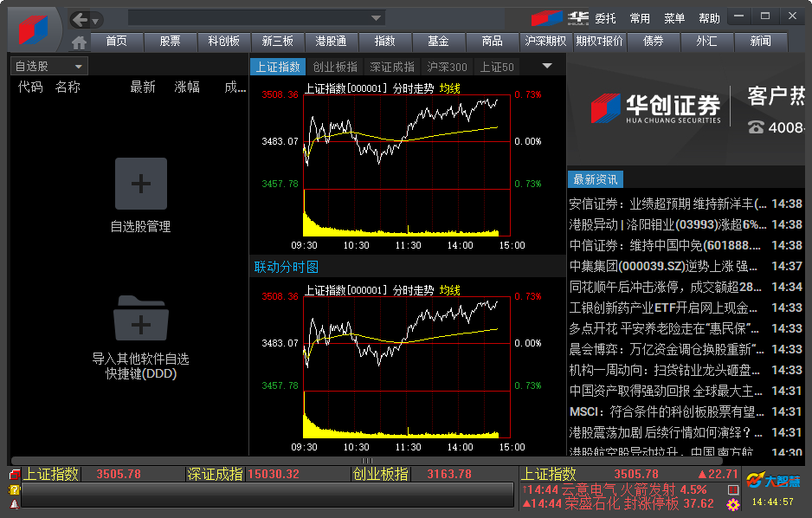Open news 港股震荡加剧

click(686, 432)
